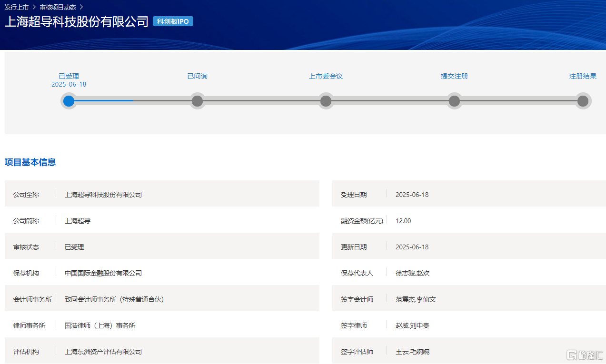Click the 签字律师 field label
Screen dimensions: 606x364
pyautogui.click(x=354, y=325)
